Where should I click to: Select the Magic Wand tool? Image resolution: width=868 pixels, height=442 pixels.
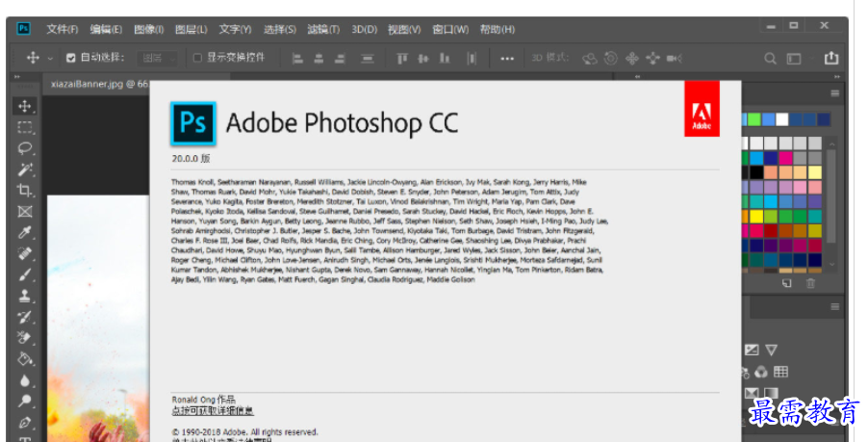point(25,169)
